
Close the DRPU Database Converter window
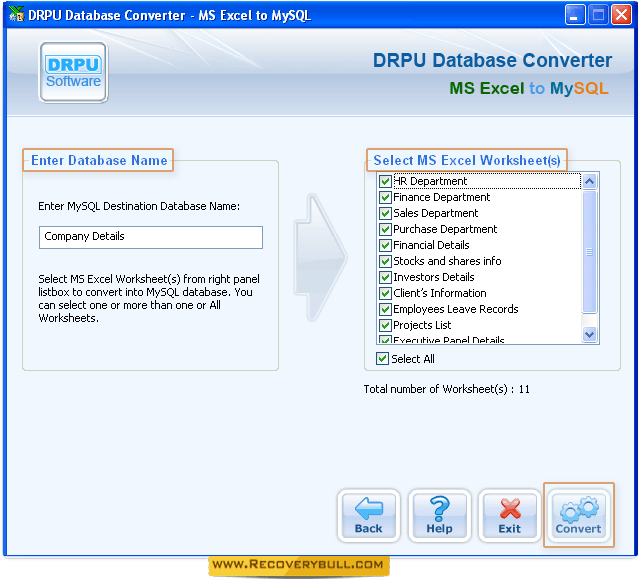point(621,16)
